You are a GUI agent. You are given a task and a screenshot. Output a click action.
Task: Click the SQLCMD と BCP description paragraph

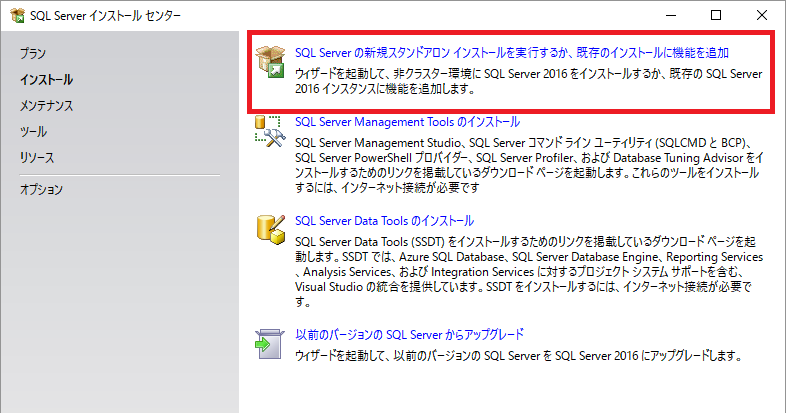[x=529, y=165]
